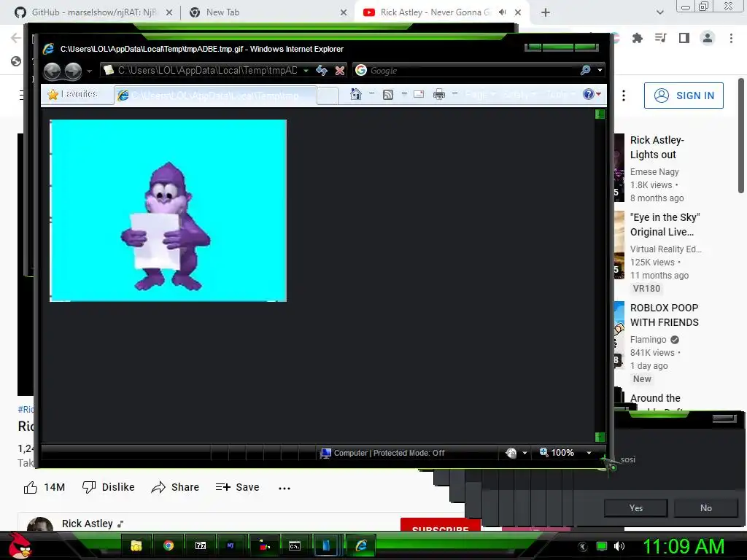Click Computer Protected Mode Off status text
Screen dimensions: 747x560
tap(390, 453)
